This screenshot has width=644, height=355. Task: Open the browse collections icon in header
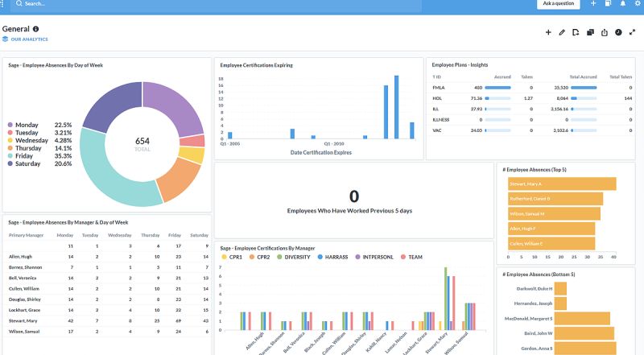point(608,3)
